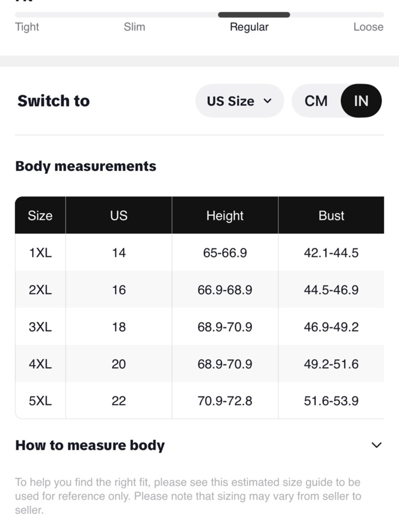Switch units to CM

(316, 101)
